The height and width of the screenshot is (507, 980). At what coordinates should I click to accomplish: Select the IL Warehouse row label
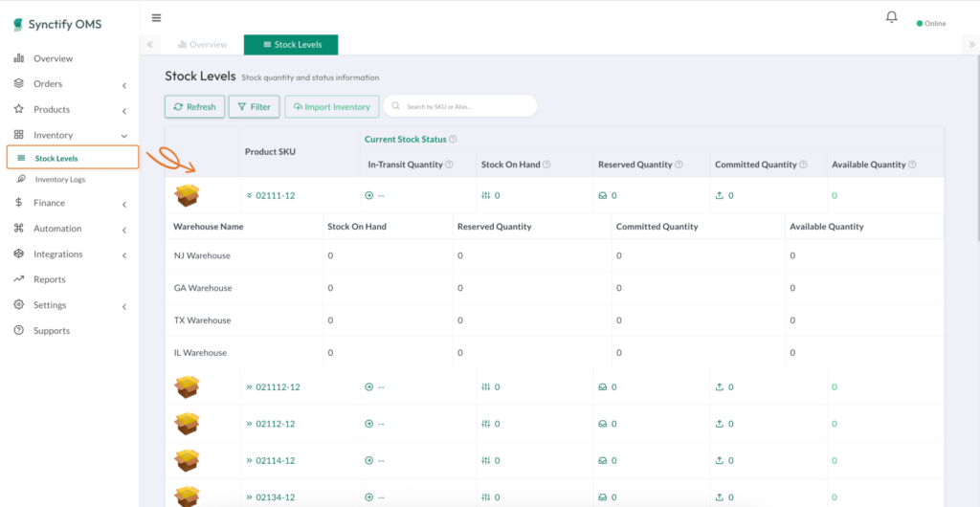[x=200, y=353]
